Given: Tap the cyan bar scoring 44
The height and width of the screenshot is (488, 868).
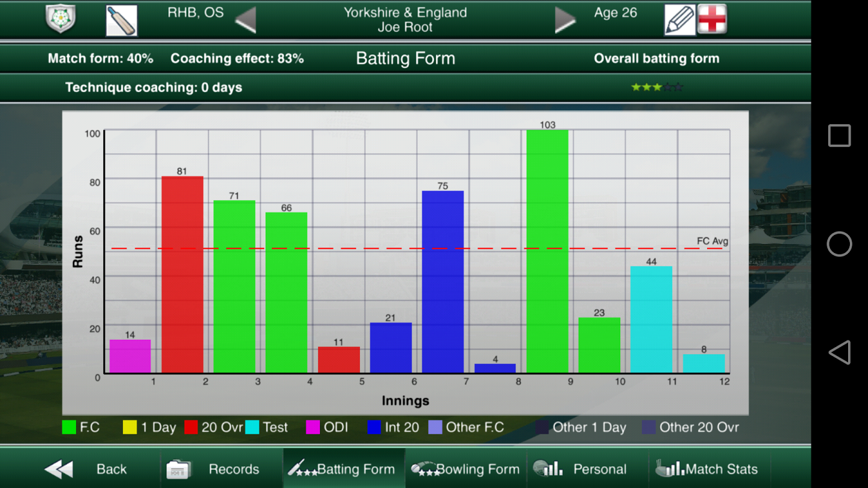Looking at the screenshot, I should click(x=652, y=319).
